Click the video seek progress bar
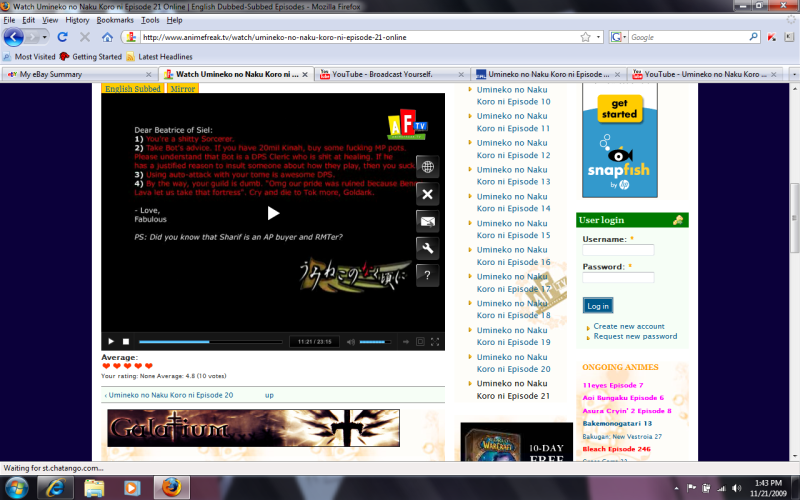The width and height of the screenshot is (800, 500). click(x=210, y=342)
